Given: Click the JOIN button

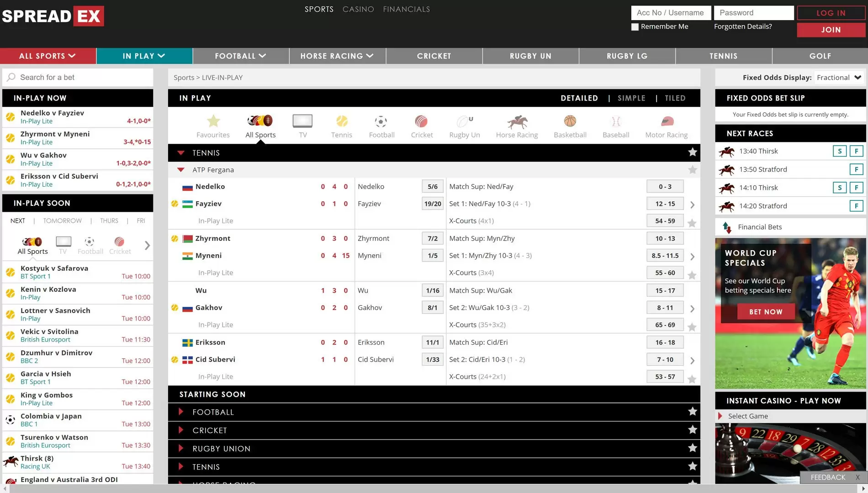Looking at the screenshot, I should [831, 30].
